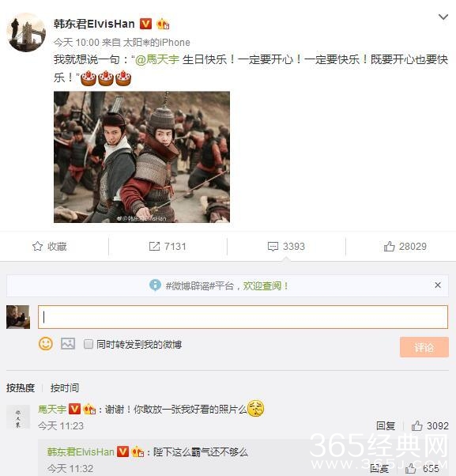This screenshot has width=456, height=476.
Task: Dismiss the 微博辟谣 notice banner
Action: (438, 285)
